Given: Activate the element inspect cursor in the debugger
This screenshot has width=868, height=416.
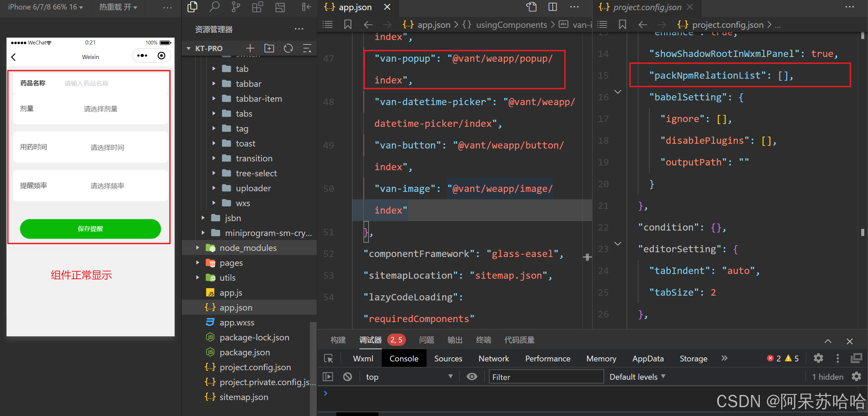Looking at the screenshot, I should (x=328, y=358).
